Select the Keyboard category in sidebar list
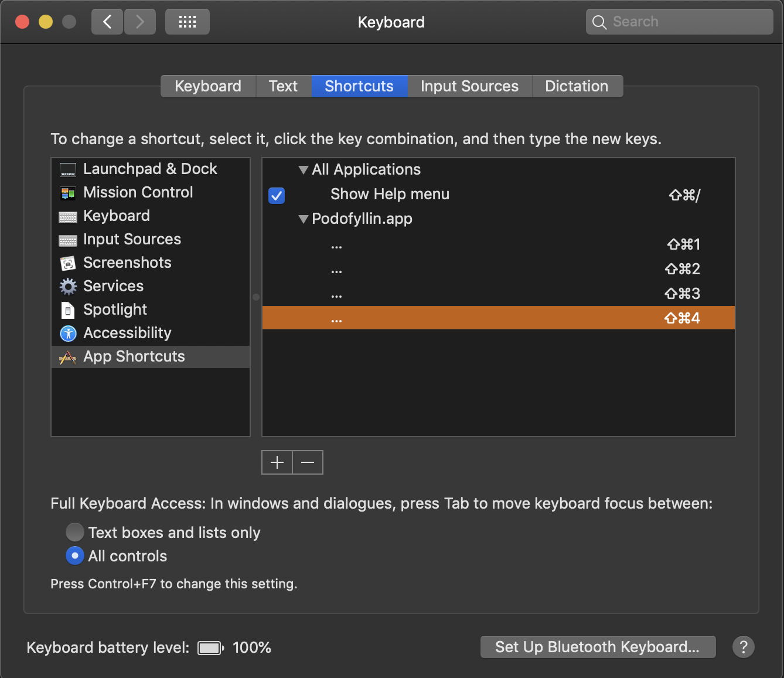 pyautogui.click(x=151, y=216)
